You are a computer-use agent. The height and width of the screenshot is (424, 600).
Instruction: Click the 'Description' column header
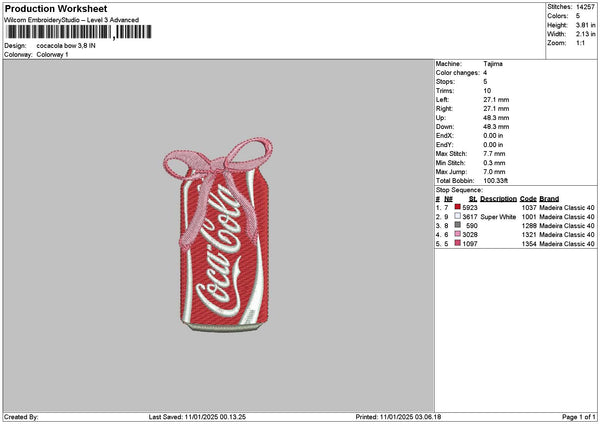(498, 199)
